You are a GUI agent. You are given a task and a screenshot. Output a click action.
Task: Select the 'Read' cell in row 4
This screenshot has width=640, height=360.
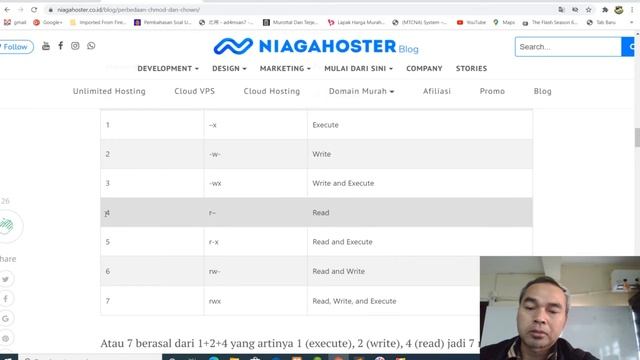(420, 213)
